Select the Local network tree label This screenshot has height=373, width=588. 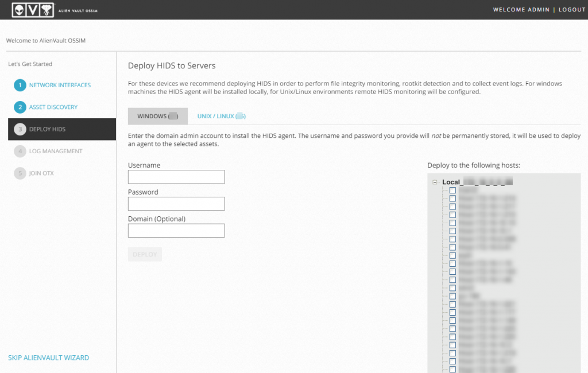coord(477,182)
